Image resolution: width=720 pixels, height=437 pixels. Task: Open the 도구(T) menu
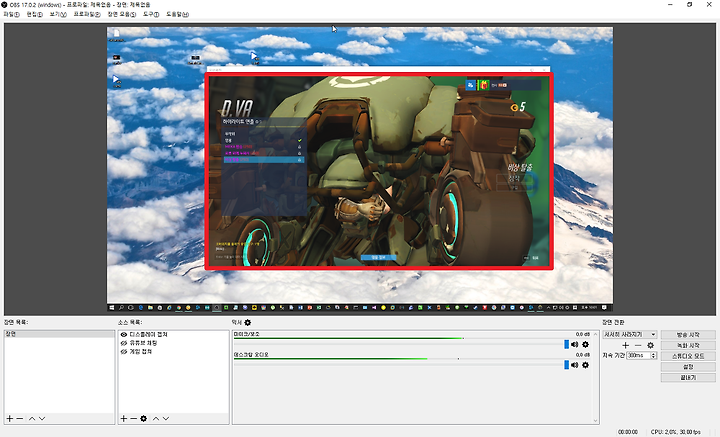click(151, 14)
